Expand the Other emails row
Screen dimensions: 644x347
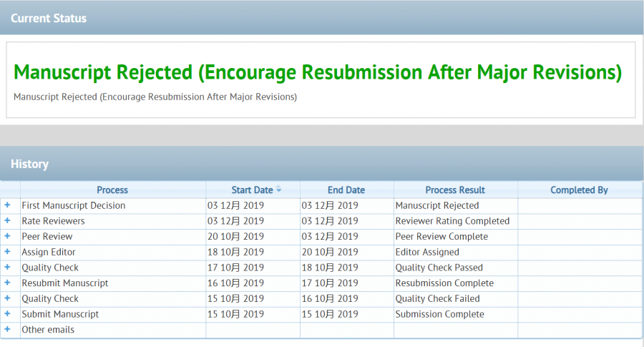[x=8, y=330]
